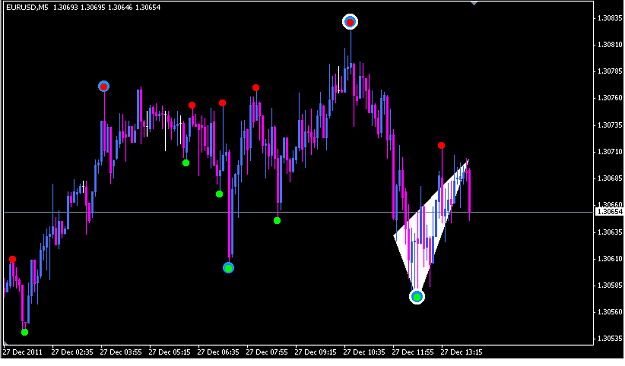The width and height of the screenshot is (625, 366).
Task: Click the 27 Dec 2011 time label
Action: coord(22,352)
